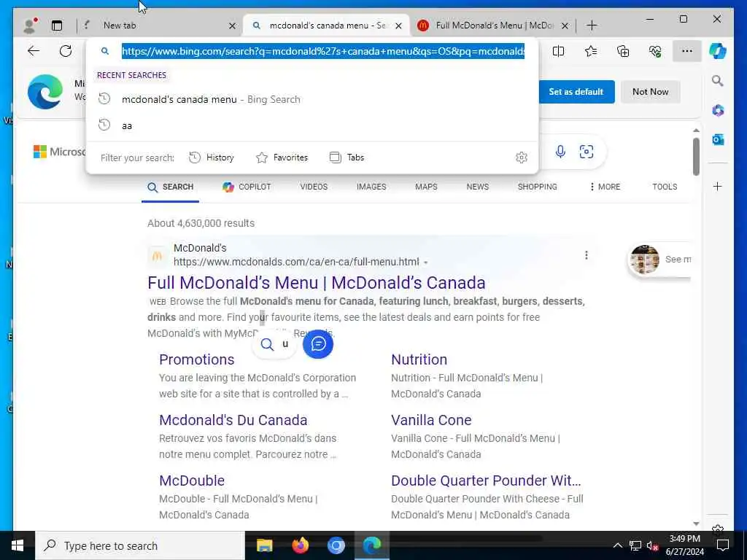Launch Firefox from taskbar
Viewport: 747px width, 560px height.
coord(300,545)
